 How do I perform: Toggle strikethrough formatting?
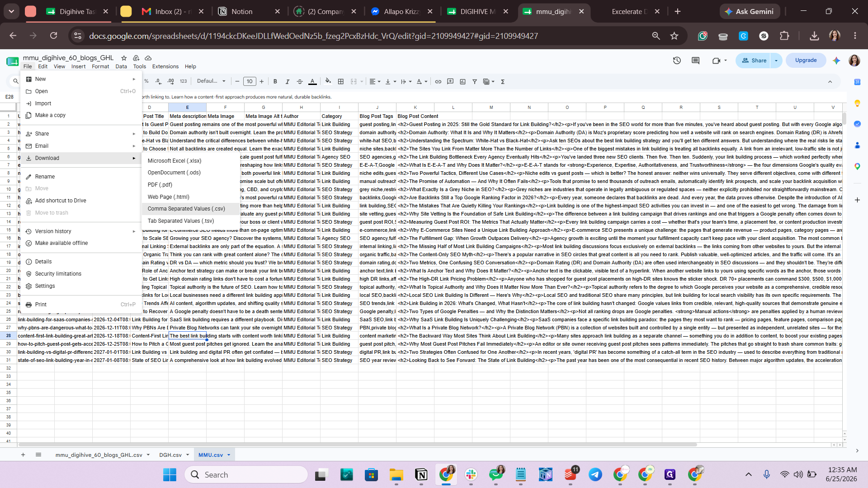tap(300, 81)
